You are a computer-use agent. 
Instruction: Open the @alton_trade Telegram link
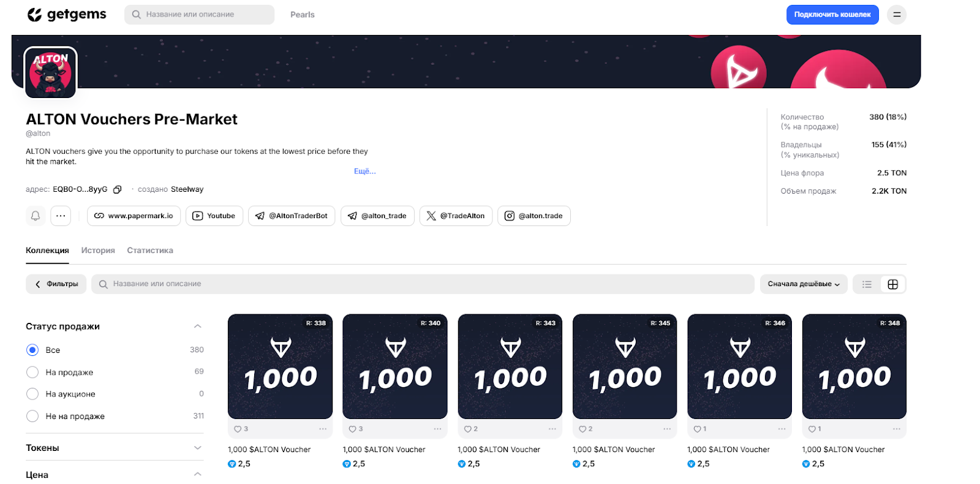point(377,216)
